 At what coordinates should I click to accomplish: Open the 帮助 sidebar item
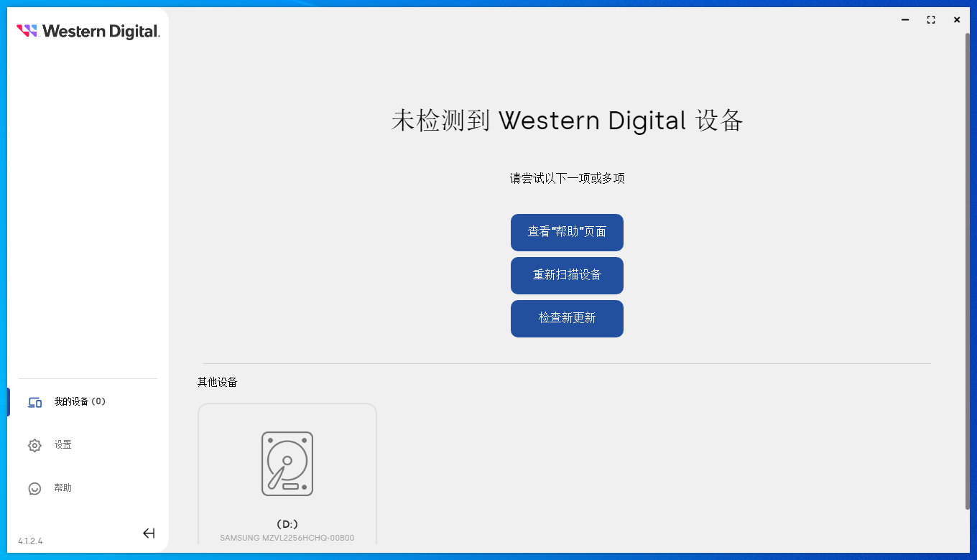(x=88, y=488)
